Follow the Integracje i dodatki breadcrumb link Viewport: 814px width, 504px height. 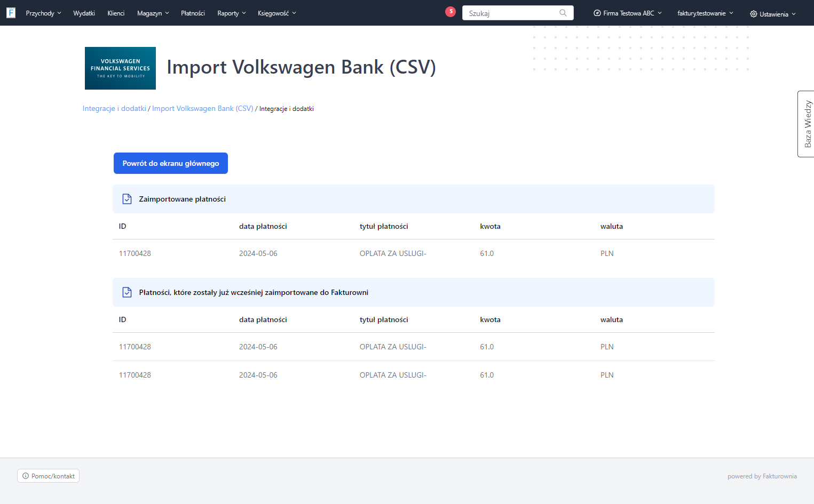click(114, 108)
